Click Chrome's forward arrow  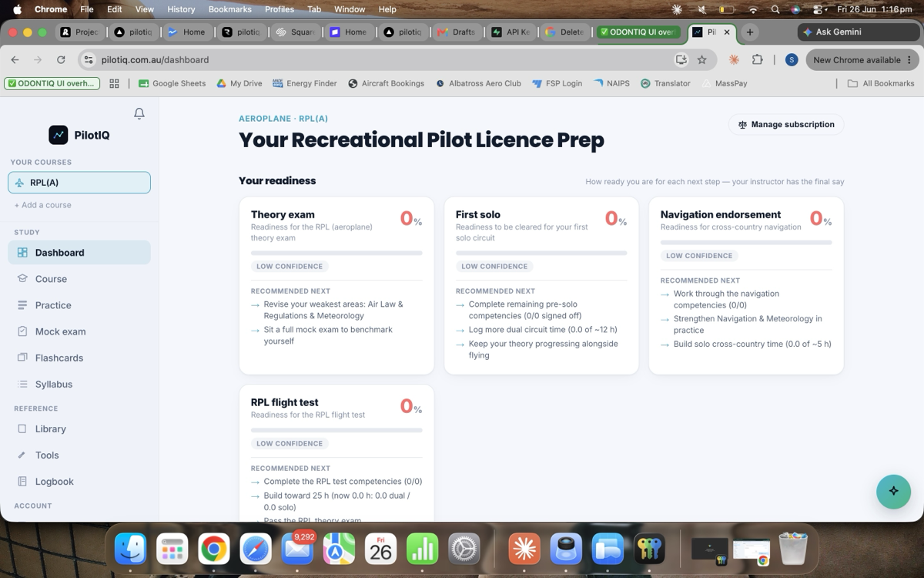(x=37, y=59)
